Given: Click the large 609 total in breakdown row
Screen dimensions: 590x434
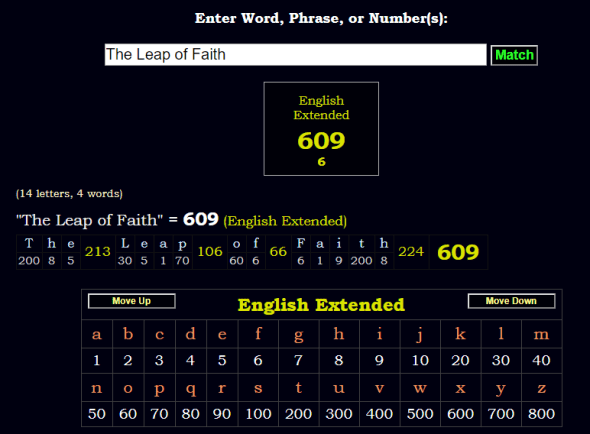Looking at the screenshot, I should (458, 252).
